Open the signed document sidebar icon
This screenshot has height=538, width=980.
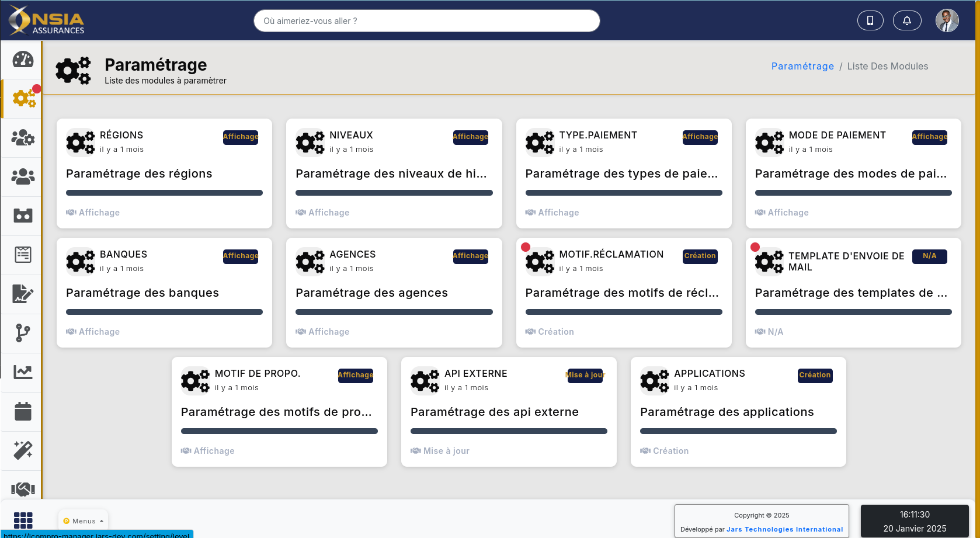click(x=23, y=294)
